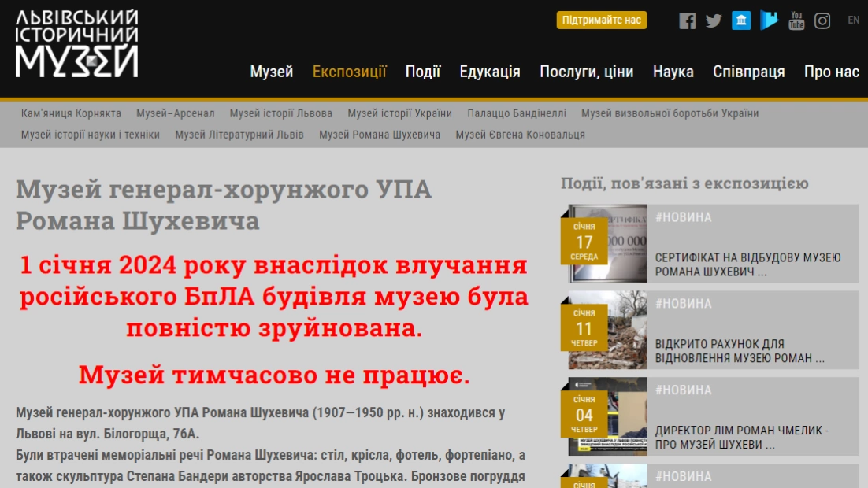Select the Експозиції menu item

(x=350, y=72)
